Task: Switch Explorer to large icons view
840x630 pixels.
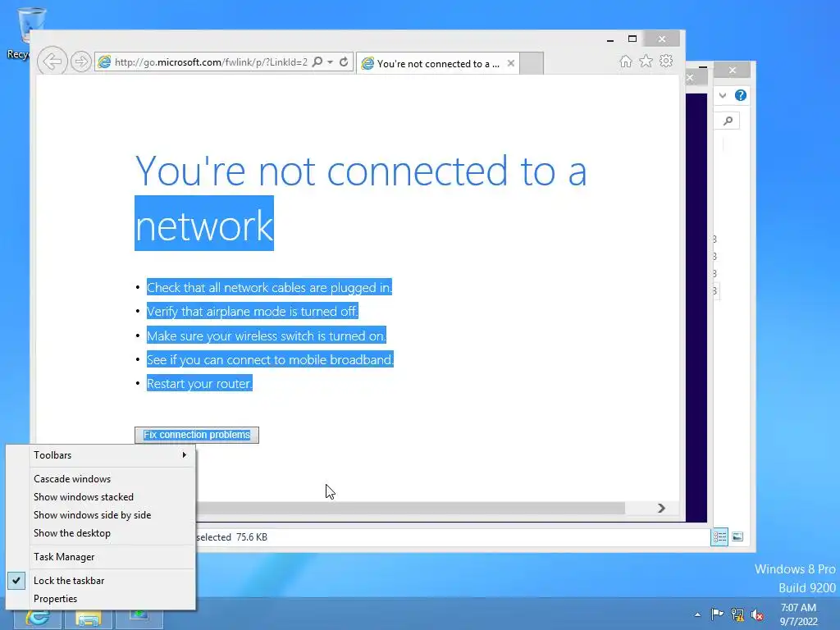Action: [x=737, y=536]
